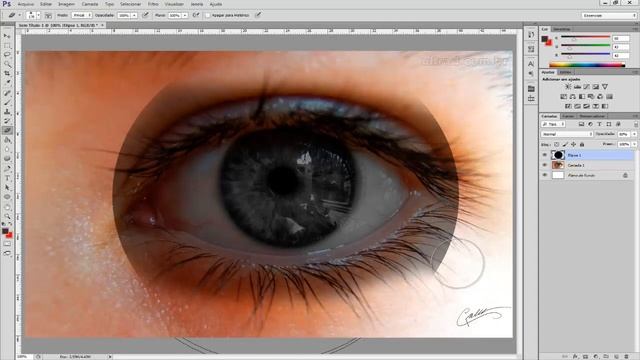Viewport: 640px width, 360px height.
Task: Toggle Quick Mask mode icon
Action: pos(7,244)
